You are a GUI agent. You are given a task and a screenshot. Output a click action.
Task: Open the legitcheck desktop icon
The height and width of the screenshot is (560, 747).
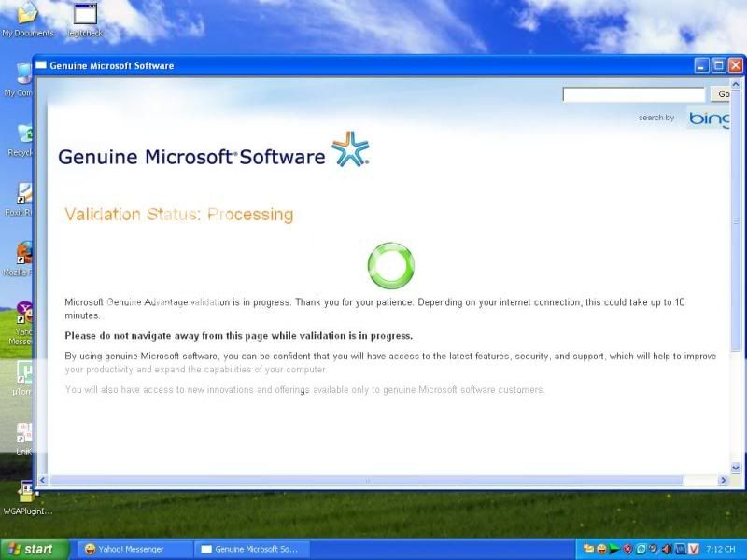(x=85, y=20)
